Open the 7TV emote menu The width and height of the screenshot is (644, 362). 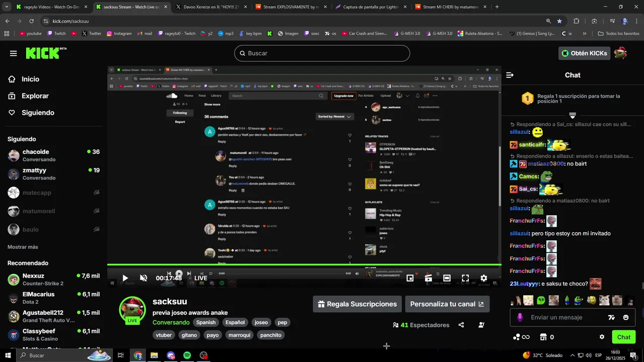pyautogui.click(x=611, y=317)
